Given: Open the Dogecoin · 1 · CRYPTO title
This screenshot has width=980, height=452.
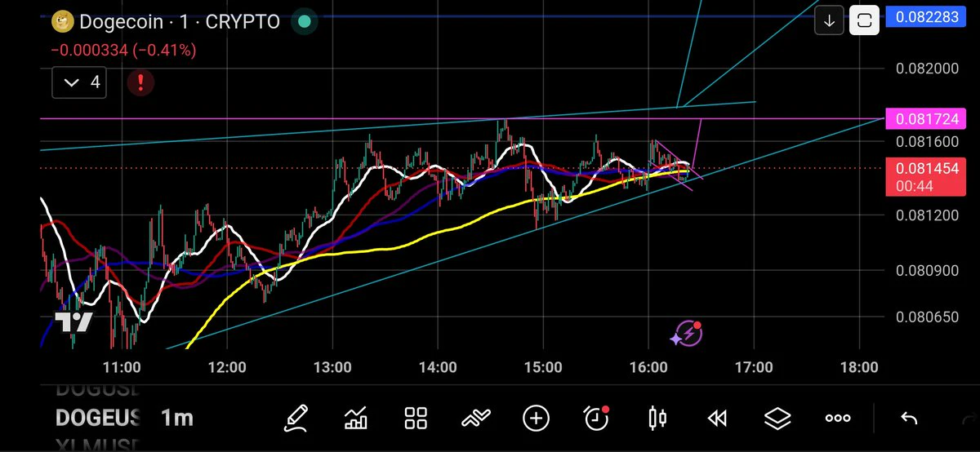Looking at the screenshot, I should [x=179, y=22].
